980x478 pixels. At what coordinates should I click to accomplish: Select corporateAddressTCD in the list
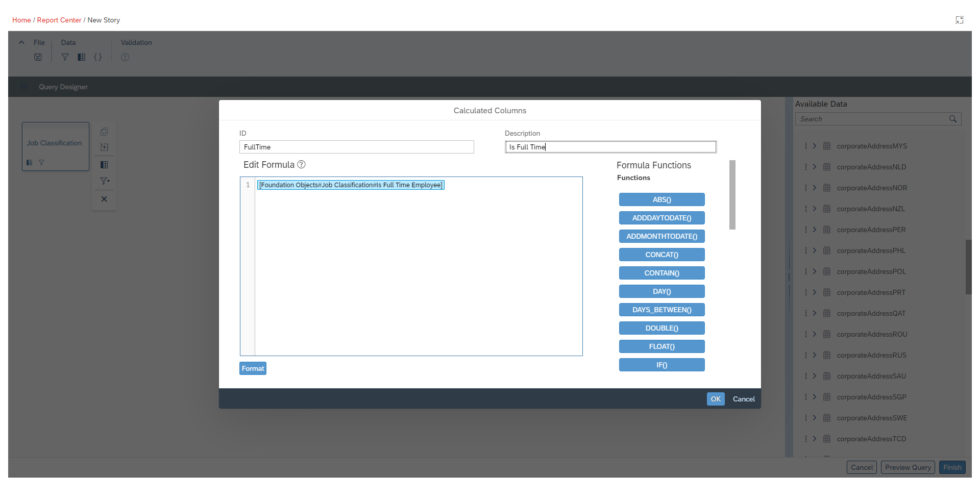click(x=872, y=439)
